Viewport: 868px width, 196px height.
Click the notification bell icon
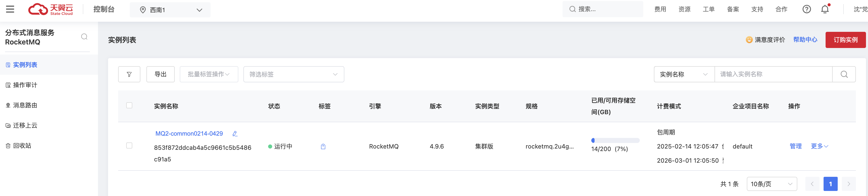click(x=825, y=9)
